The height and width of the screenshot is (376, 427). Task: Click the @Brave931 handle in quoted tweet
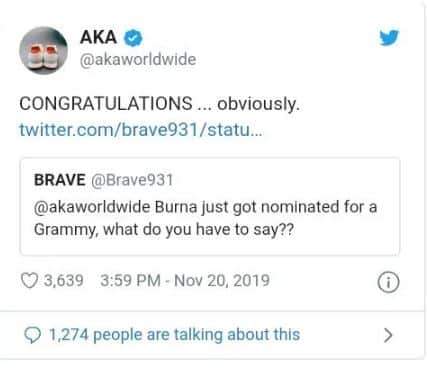(x=132, y=180)
